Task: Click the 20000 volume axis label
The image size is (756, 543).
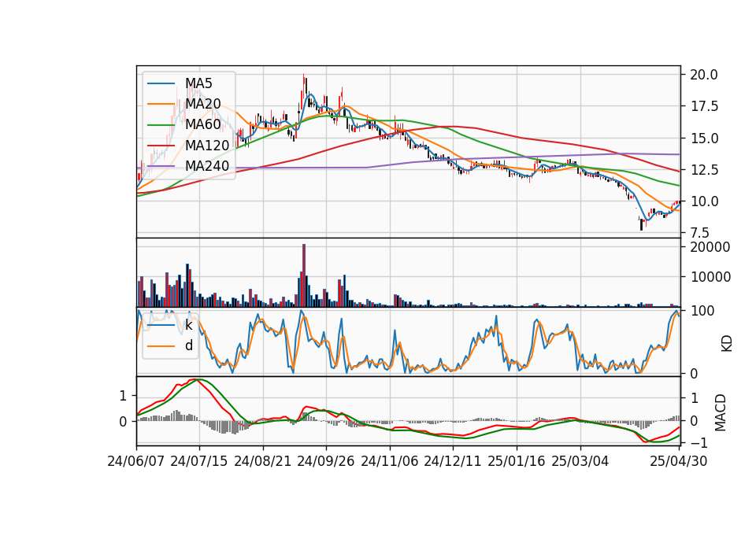Action: pos(710,246)
